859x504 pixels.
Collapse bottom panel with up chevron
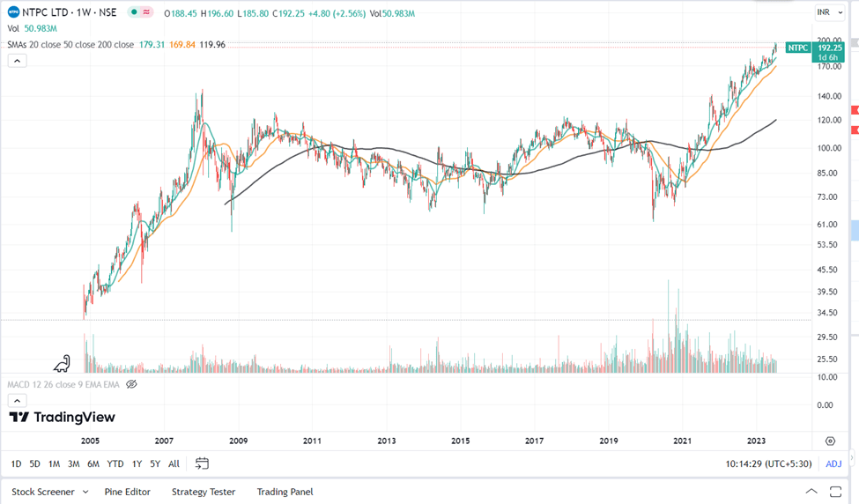(811, 492)
